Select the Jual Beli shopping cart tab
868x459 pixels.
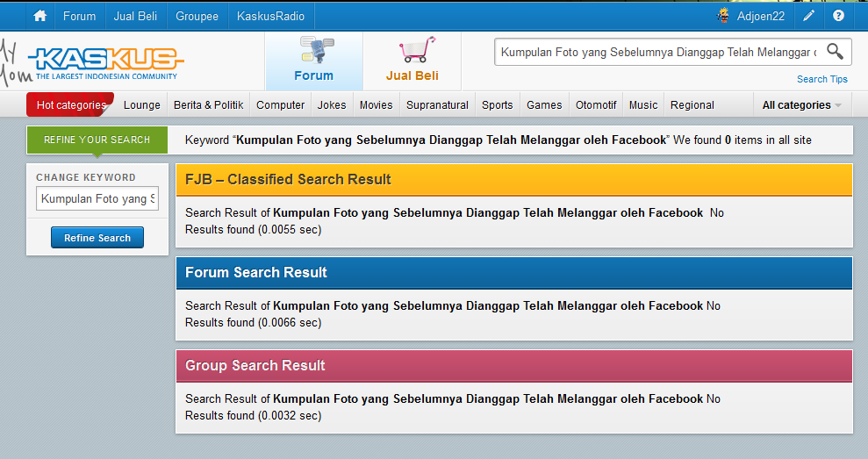tap(412, 61)
